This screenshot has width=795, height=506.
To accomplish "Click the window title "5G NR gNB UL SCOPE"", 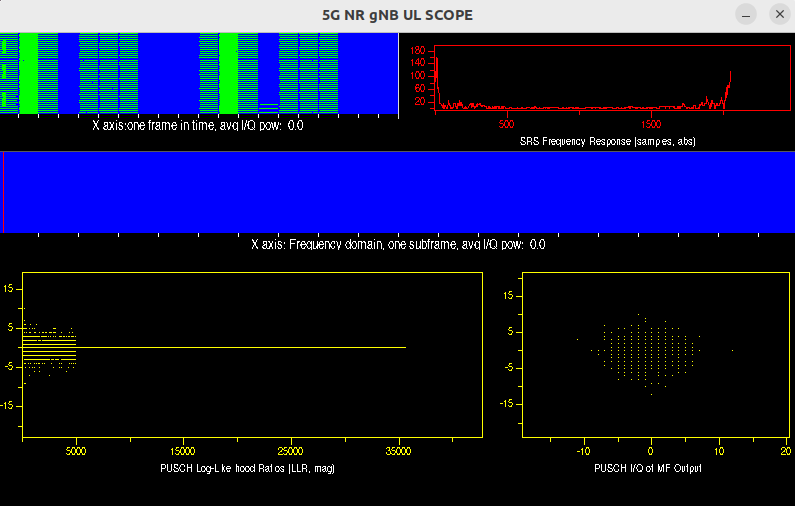I will [x=397, y=15].
